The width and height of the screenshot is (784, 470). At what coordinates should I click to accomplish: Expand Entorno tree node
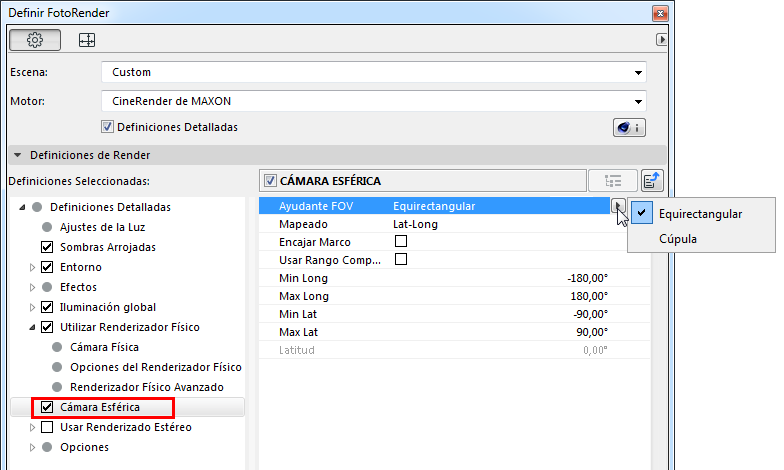click(32, 268)
